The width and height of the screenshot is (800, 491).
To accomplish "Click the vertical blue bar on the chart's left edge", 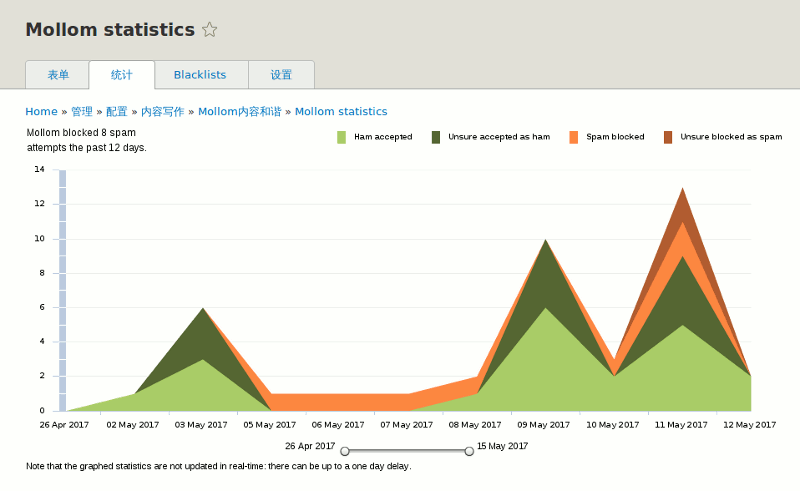I will [x=62, y=290].
